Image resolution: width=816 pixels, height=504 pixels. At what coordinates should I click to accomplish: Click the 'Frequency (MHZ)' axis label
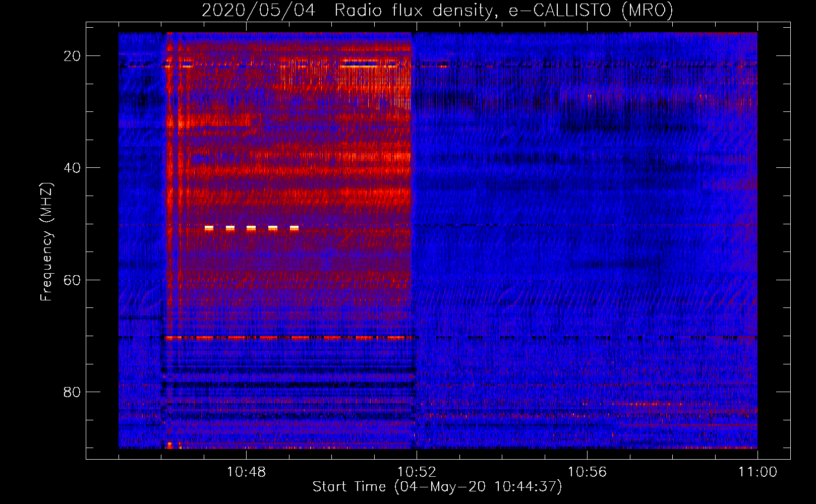(46, 242)
